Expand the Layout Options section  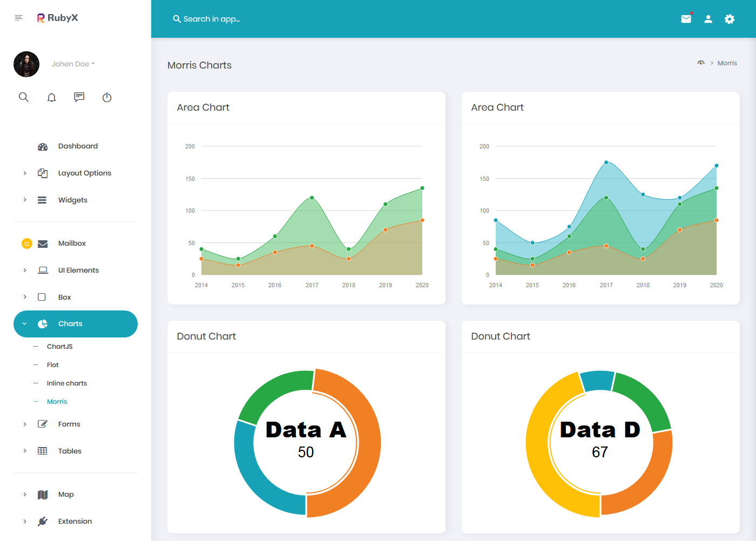[84, 173]
